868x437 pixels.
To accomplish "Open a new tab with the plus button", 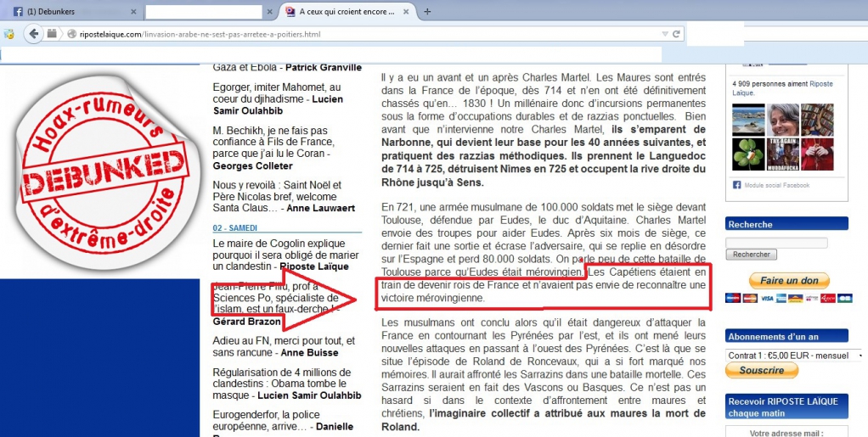I will coord(427,12).
